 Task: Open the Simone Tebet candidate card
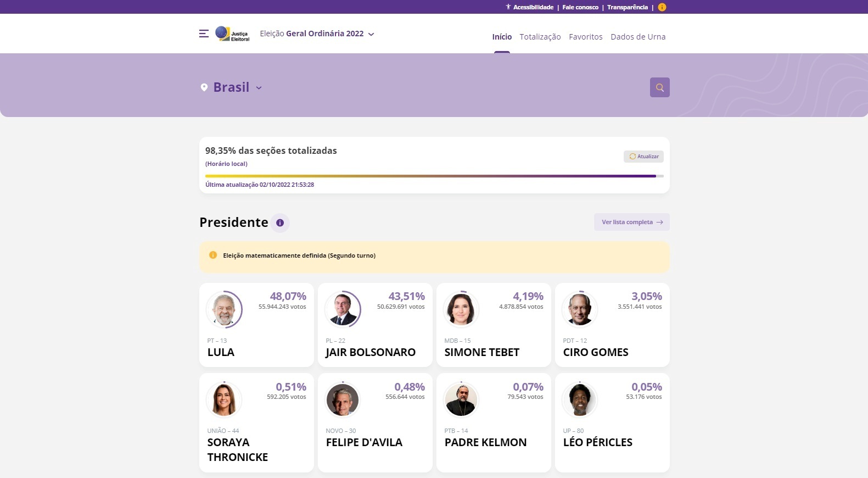point(494,325)
